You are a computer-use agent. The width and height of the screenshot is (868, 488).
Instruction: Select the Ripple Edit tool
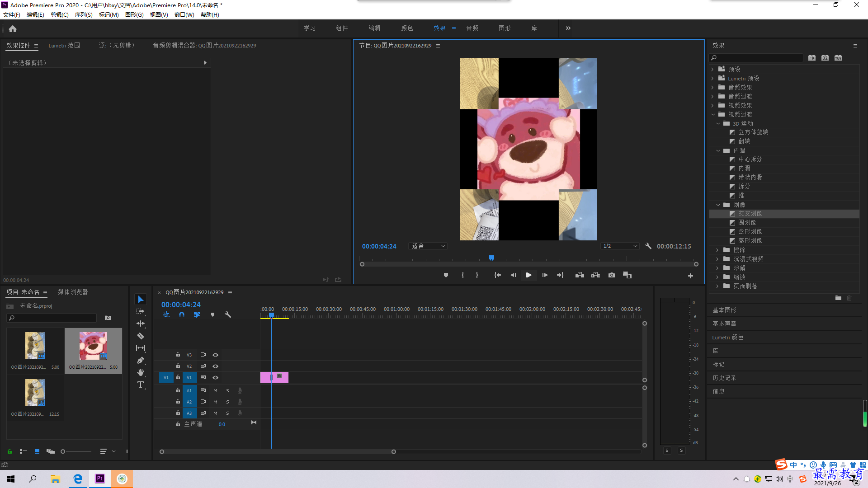point(141,324)
